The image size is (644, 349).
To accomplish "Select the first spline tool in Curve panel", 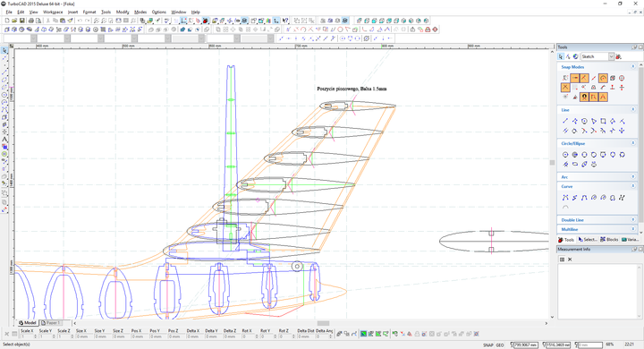I will 565,198.
